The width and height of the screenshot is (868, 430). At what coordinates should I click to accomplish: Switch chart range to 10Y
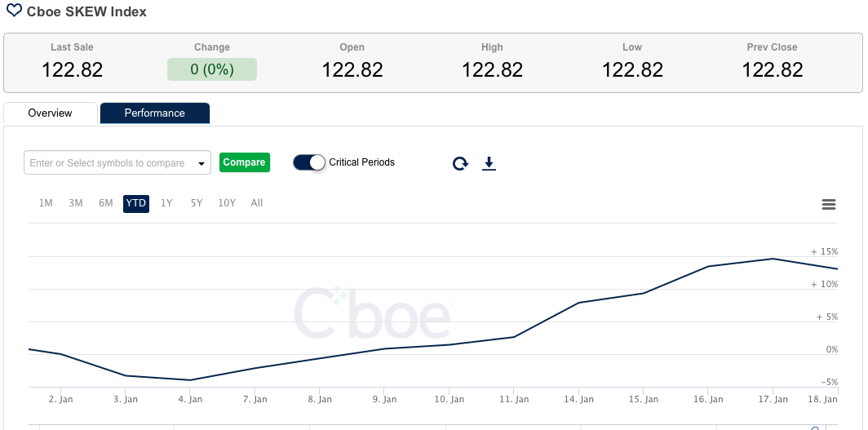(x=227, y=203)
